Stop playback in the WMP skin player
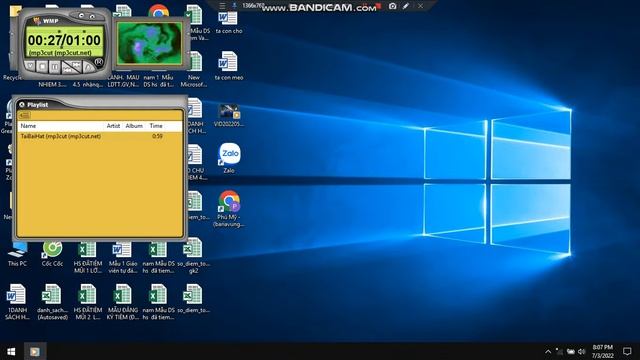 coord(42,66)
